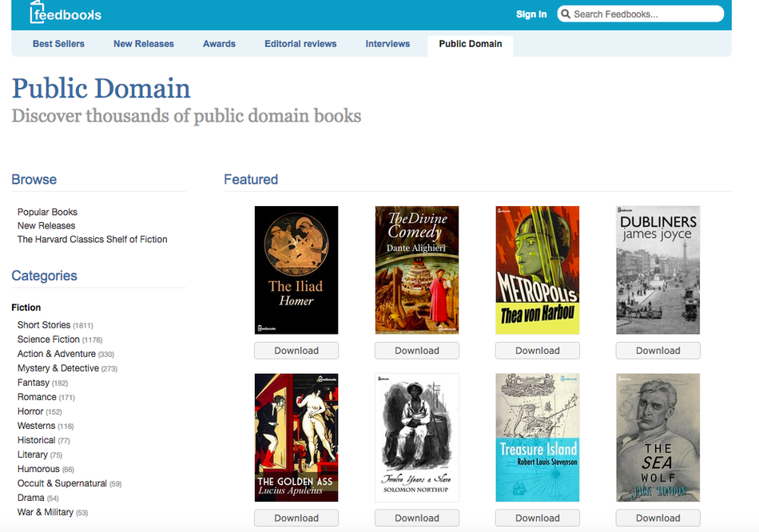Open the Mystery & Detective category
Image resolution: width=759 pixels, height=532 pixels.
[58, 368]
